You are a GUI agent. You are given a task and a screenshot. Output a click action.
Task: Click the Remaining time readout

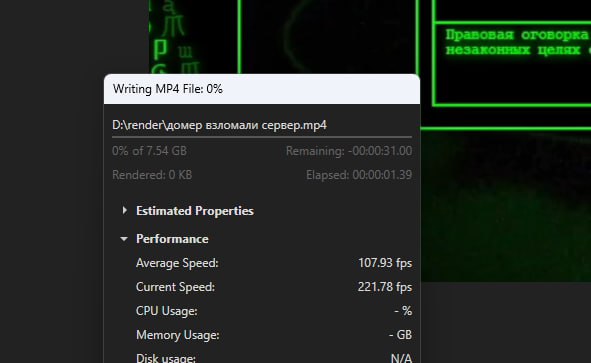[x=349, y=151]
